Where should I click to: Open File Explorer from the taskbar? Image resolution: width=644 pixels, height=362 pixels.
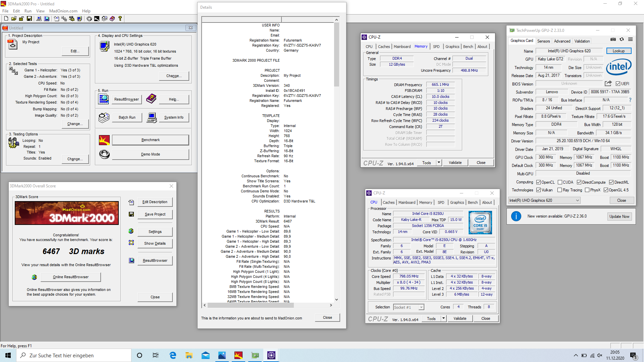pos(189,355)
